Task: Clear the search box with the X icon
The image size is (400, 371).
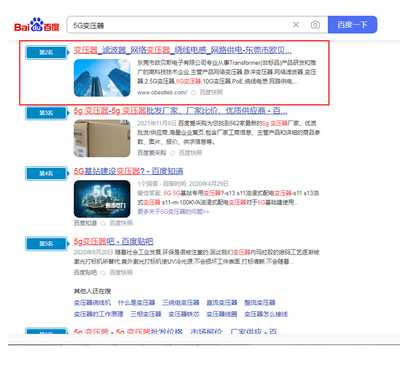Action: pos(296,25)
